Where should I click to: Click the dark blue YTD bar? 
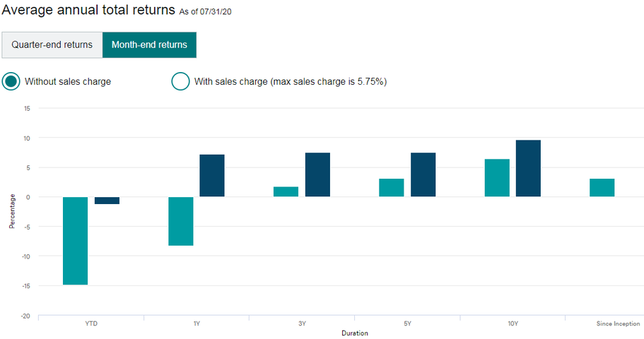tap(107, 201)
